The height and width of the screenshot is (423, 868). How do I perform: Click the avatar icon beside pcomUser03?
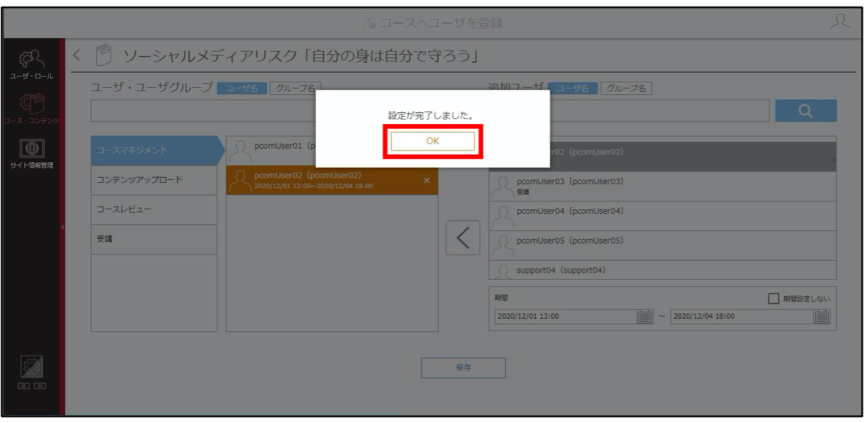point(504,187)
